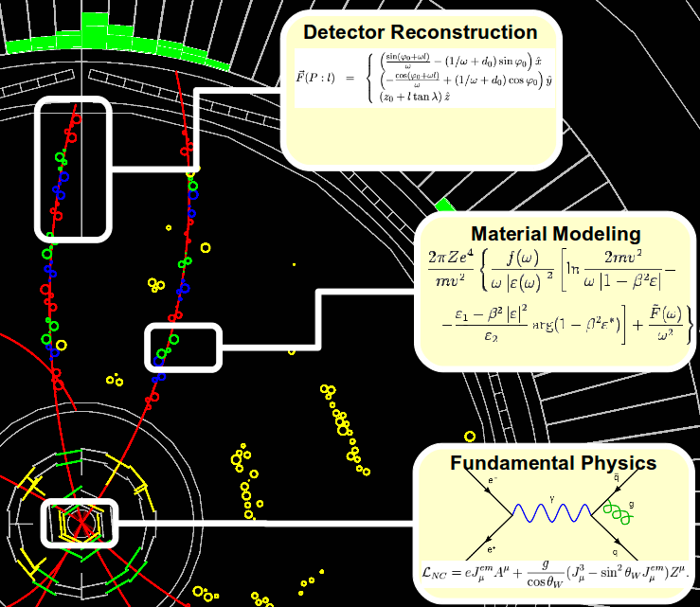
Task: Click the "Detector Reconstruction" heading
Action: (x=420, y=32)
